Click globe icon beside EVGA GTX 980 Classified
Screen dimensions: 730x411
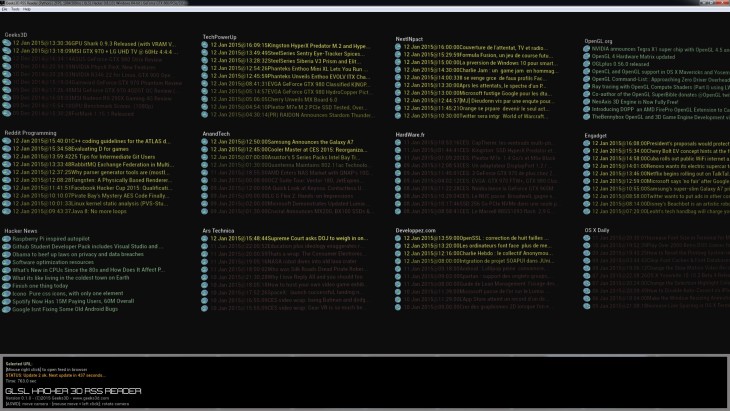pyautogui.click(x=204, y=84)
